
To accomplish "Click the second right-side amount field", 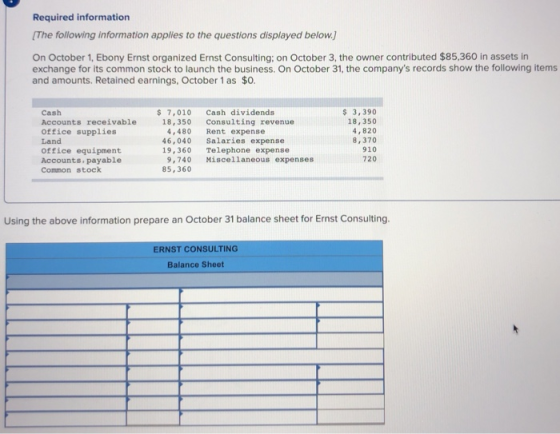I will click(x=350, y=325).
